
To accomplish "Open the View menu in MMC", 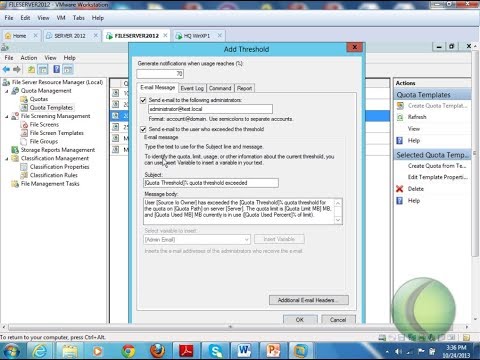I will 50,58.
